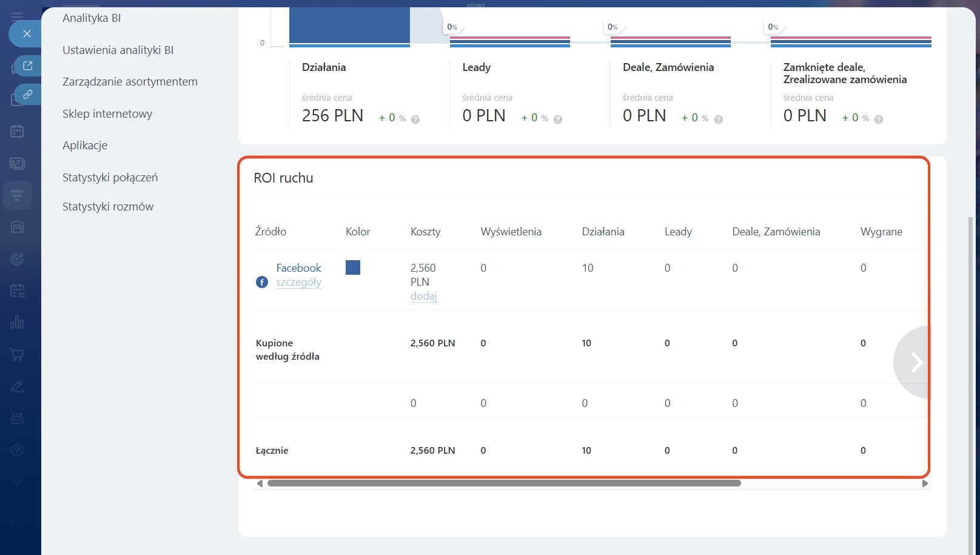Click the bar chart analytics sidebar icon
This screenshot has height=555, width=980.
[x=17, y=322]
